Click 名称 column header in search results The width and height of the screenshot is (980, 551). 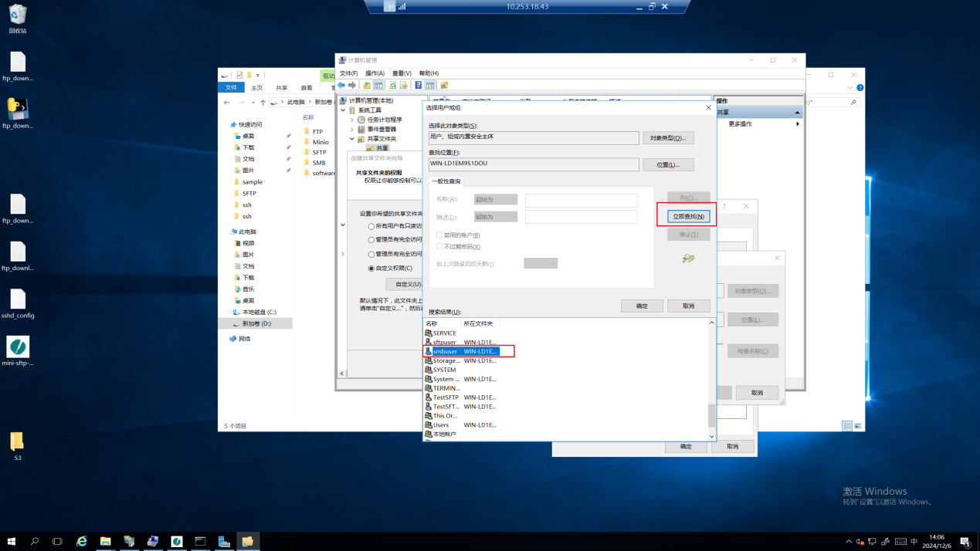pyautogui.click(x=442, y=323)
